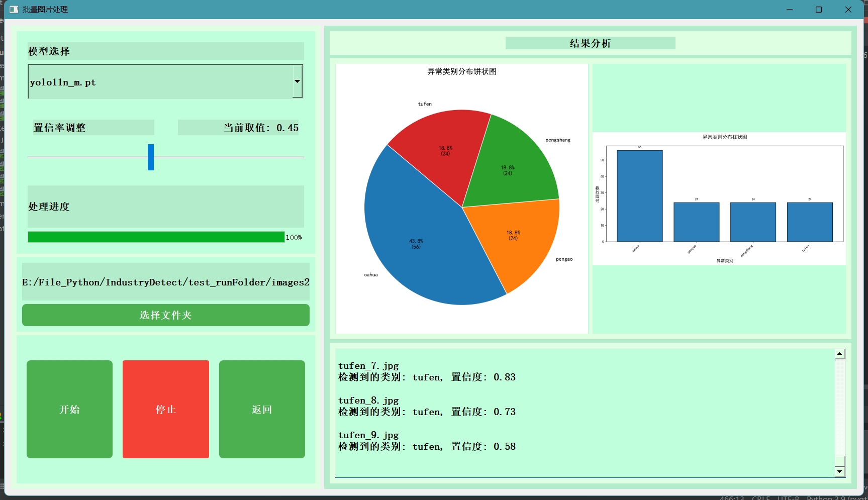Image resolution: width=868 pixels, height=500 pixels.
Task: Click the 批量图片处理 window title icon
Action: (x=14, y=10)
